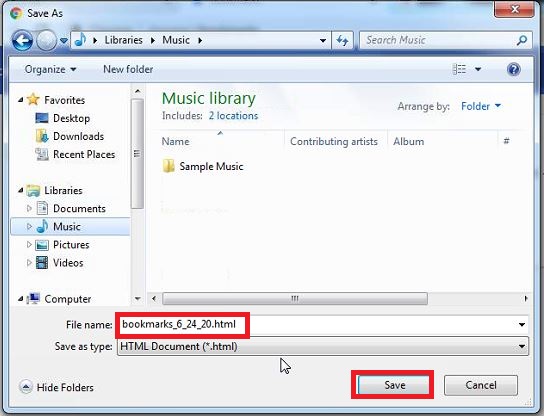Select Libraries in the address breadcrumb
544x416 pixels.
pyautogui.click(x=124, y=40)
